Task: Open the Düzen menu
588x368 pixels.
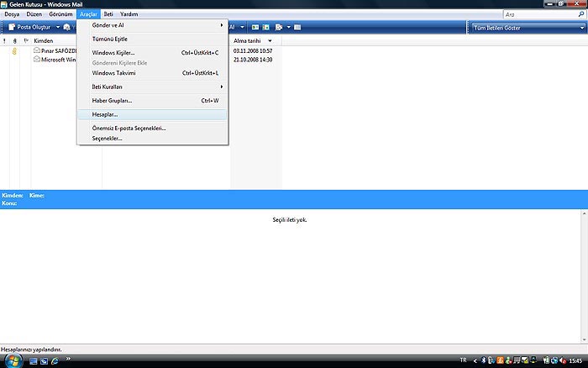Action: point(34,14)
